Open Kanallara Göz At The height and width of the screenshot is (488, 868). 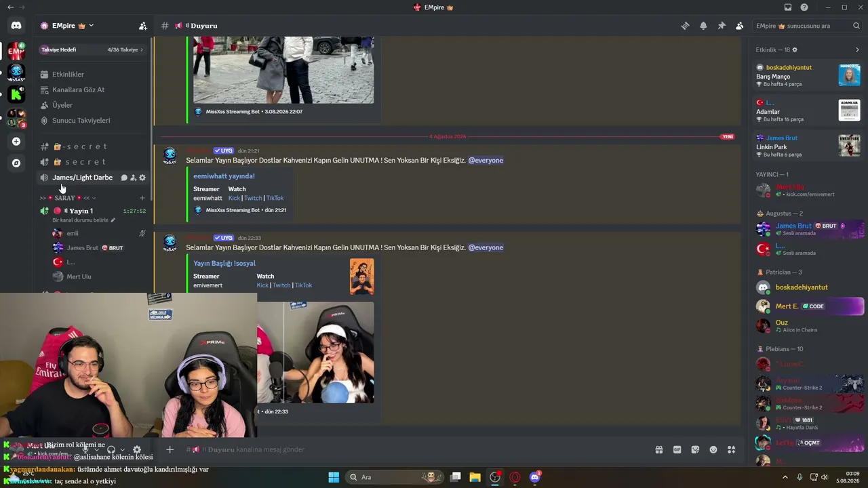click(94, 89)
